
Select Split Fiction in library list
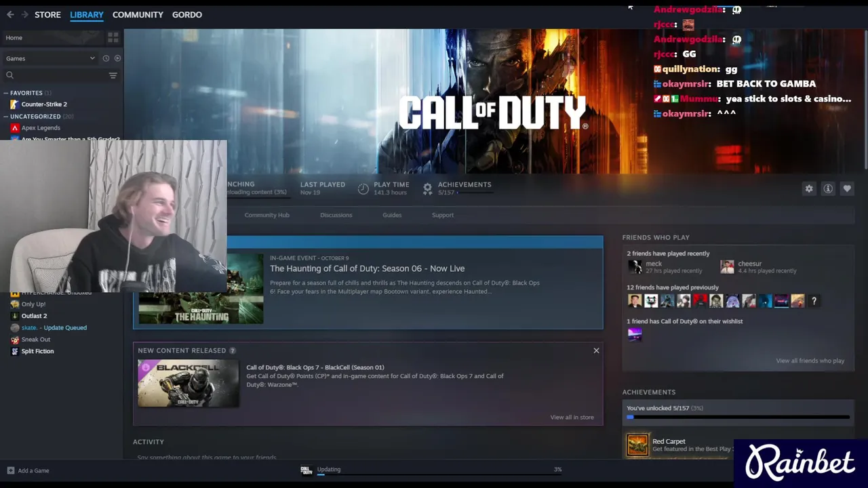tap(37, 351)
